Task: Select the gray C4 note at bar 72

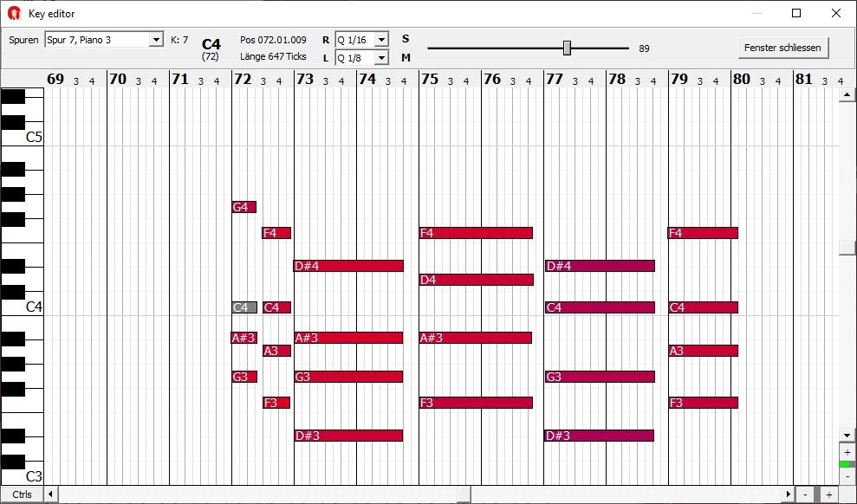Action: (x=243, y=307)
